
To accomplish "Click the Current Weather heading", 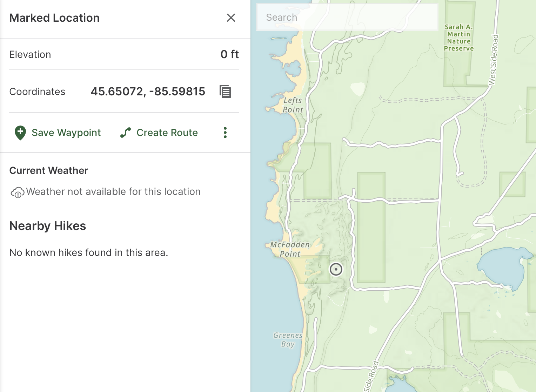I will [x=49, y=171].
